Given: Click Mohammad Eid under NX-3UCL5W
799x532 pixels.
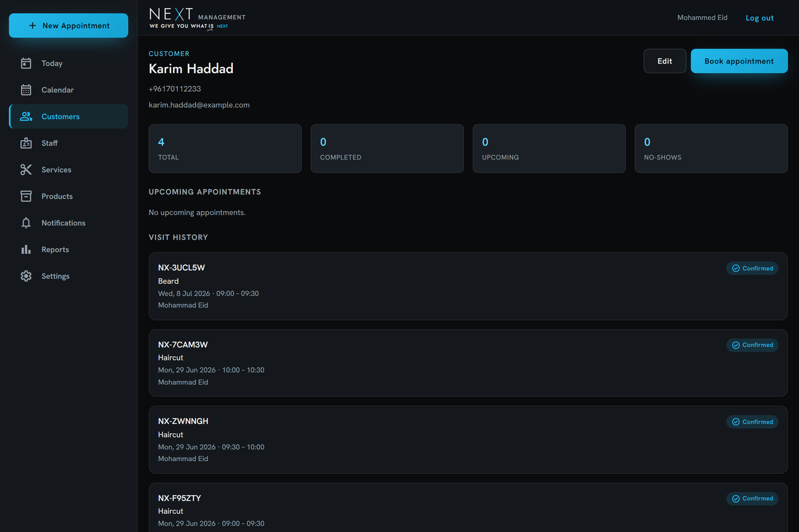Looking at the screenshot, I should tap(183, 306).
